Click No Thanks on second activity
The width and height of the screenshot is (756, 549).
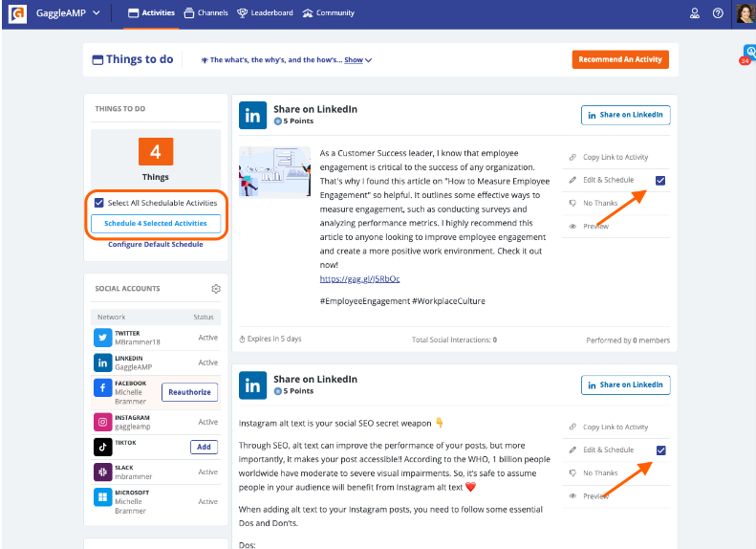[594, 472]
